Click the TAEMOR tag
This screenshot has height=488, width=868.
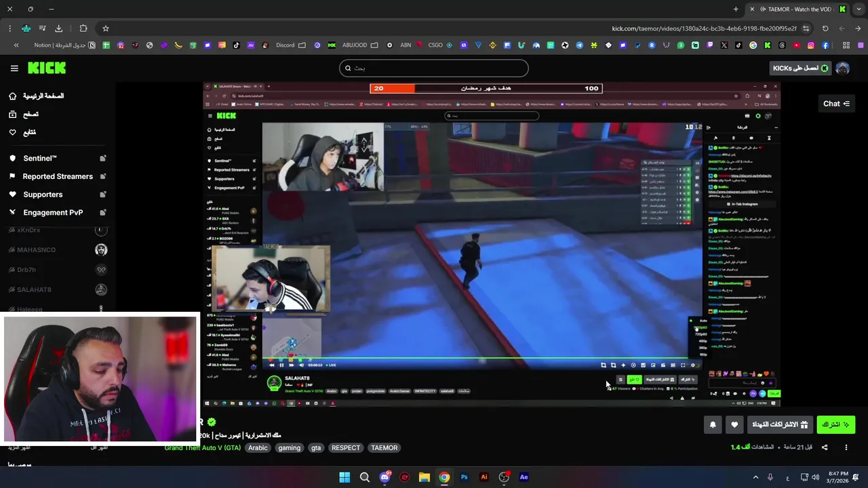point(384,448)
